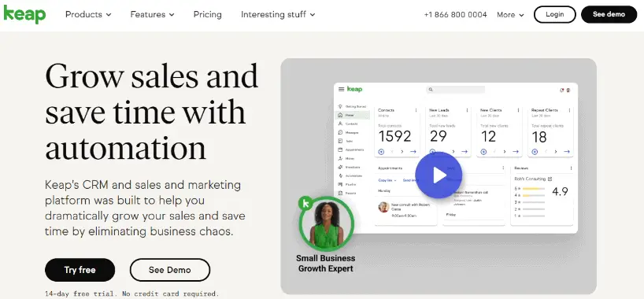Open Reviews card three-dot menu
The width and height of the screenshot is (644, 299).
pyautogui.click(x=571, y=168)
